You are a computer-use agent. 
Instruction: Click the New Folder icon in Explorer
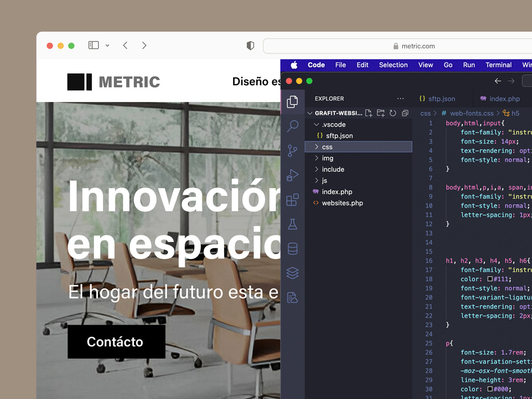pyautogui.click(x=381, y=113)
